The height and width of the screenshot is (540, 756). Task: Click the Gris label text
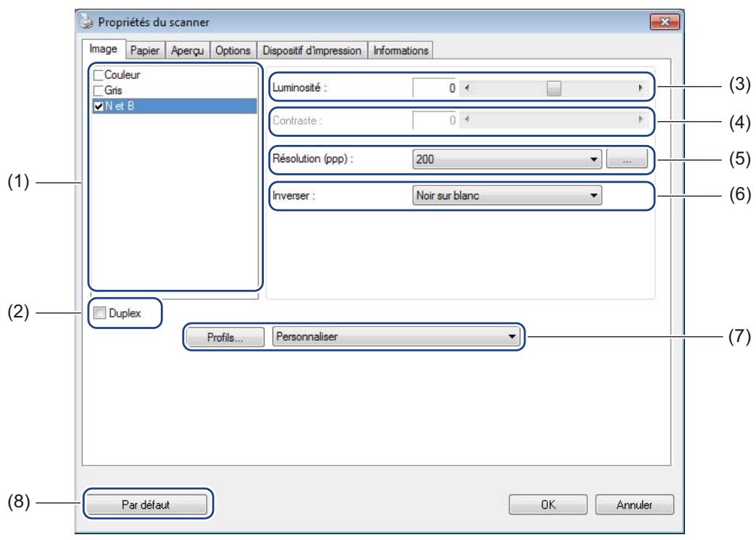113,91
